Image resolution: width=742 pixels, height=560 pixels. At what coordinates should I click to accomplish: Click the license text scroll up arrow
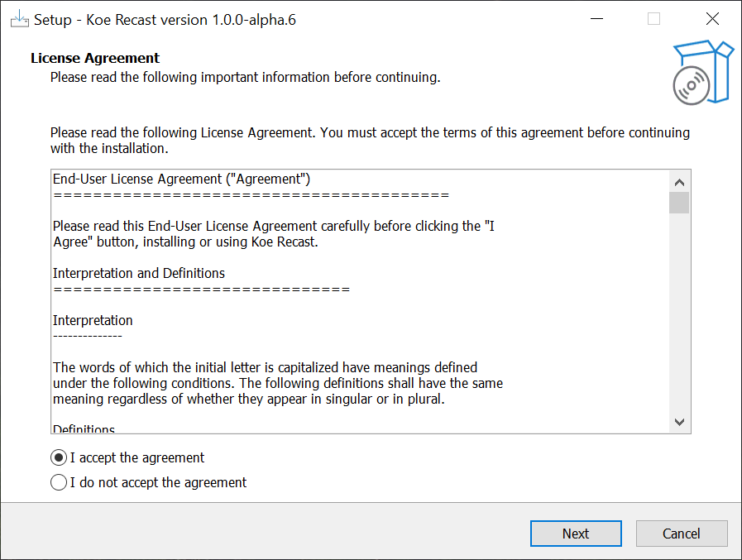coord(679,182)
